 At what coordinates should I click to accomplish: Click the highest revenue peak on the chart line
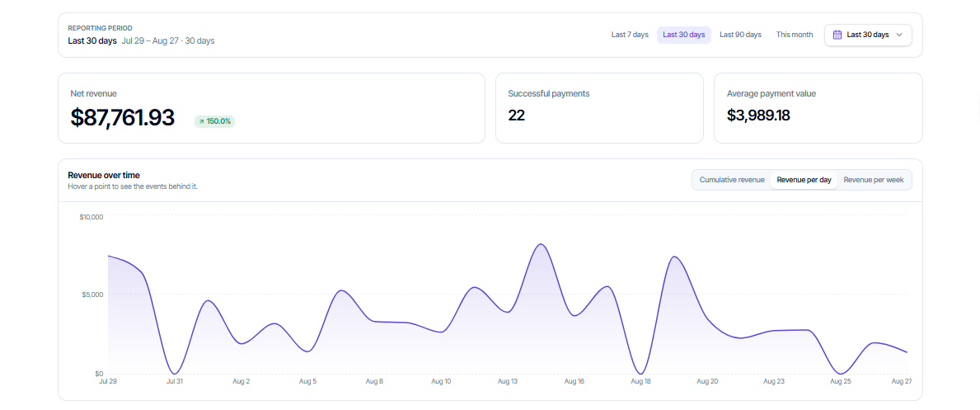tap(542, 244)
